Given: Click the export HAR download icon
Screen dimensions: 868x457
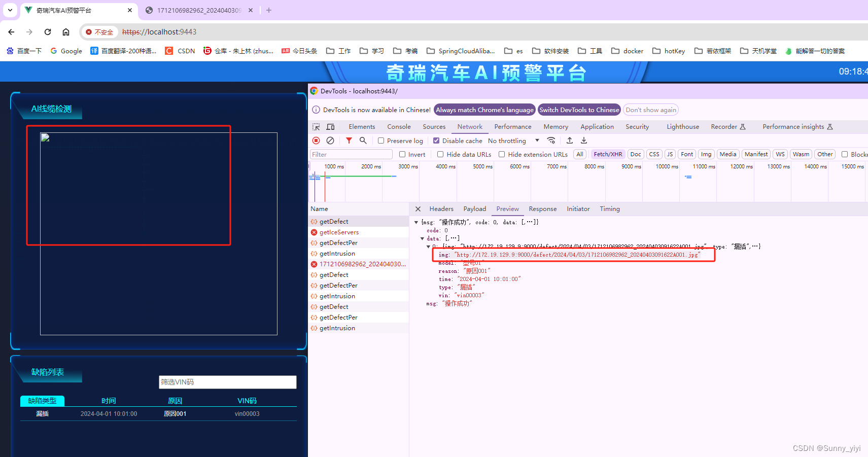Looking at the screenshot, I should pyautogui.click(x=584, y=140).
